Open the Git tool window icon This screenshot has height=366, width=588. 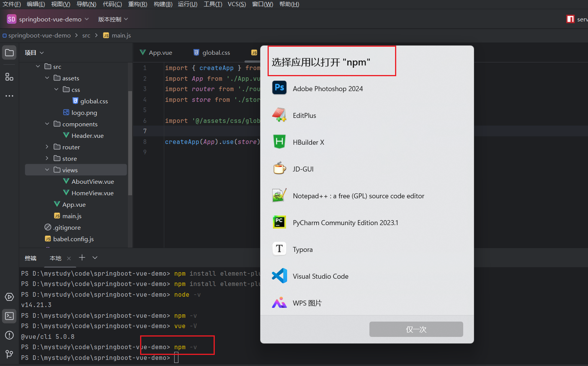(x=9, y=354)
